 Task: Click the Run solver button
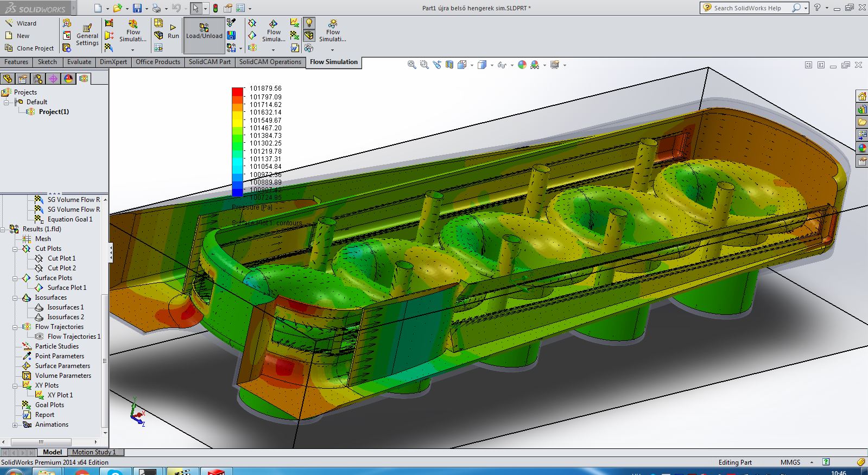coord(173,30)
